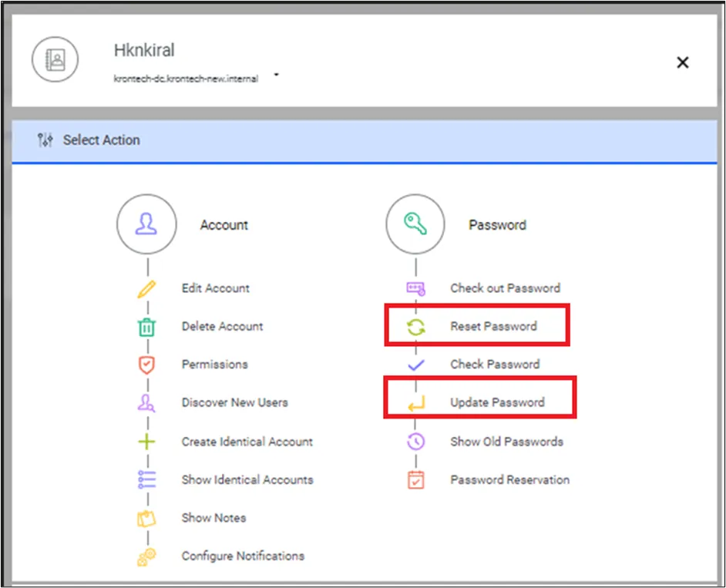Click the trash can Delete Account icon
The image size is (726, 588).
click(146, 327)
